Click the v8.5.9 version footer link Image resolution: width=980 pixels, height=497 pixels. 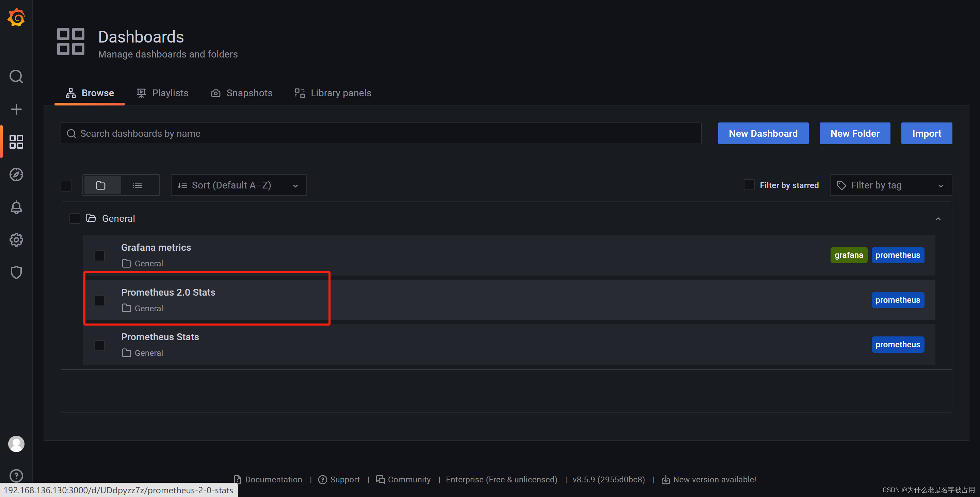609,480
